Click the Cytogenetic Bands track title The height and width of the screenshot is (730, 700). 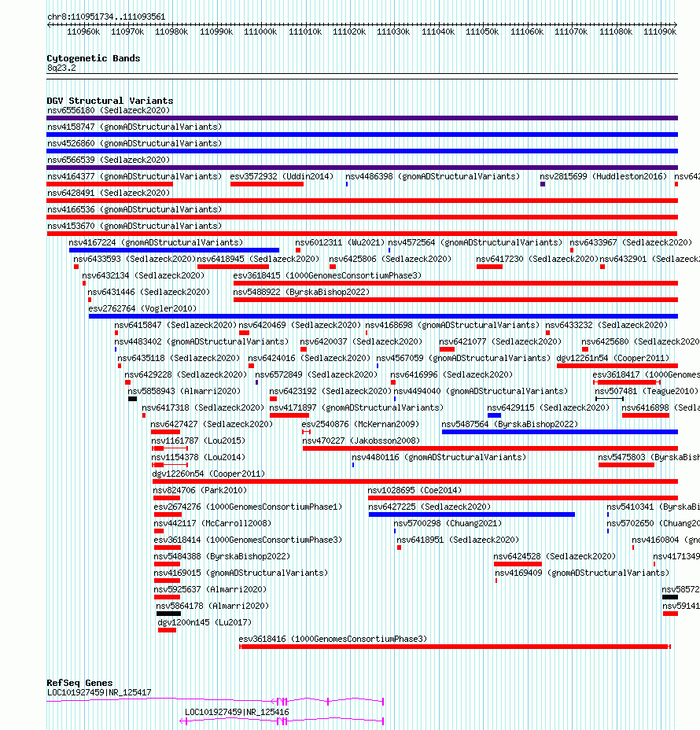pos(94,58)
